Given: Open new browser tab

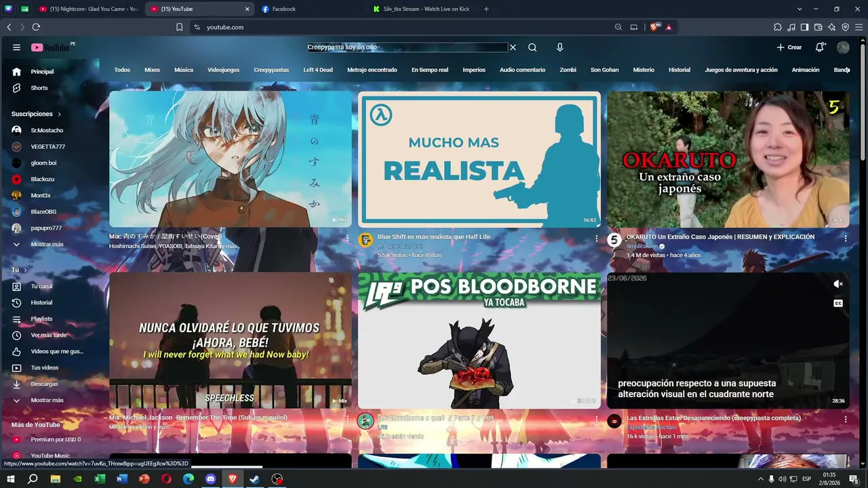Looking at the screenshot, I should coord(486,9).
